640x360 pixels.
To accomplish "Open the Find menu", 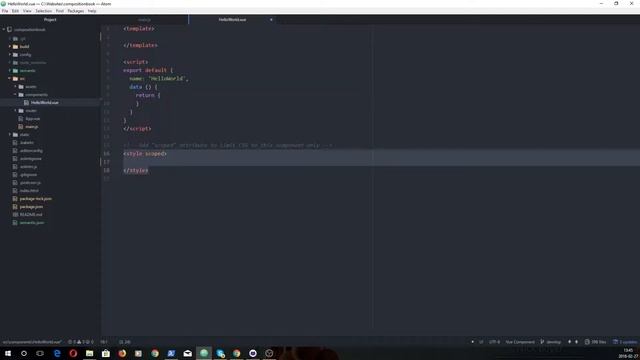I will click(60, 11).
